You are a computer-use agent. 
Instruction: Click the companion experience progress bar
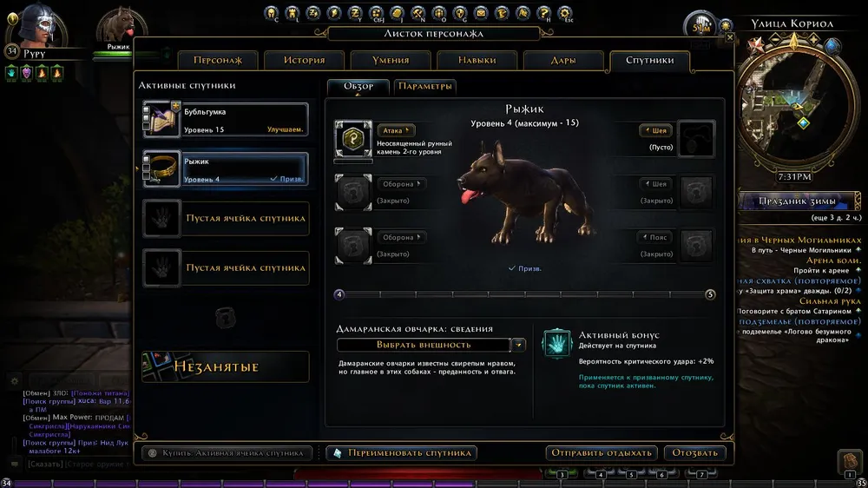pos(525,294)
